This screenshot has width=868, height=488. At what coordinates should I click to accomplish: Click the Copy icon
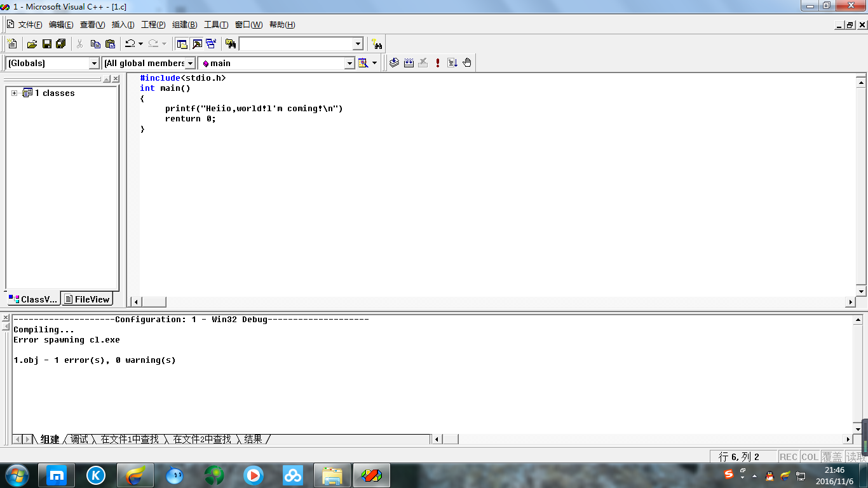pyautogui.click(x=95, y=44)
